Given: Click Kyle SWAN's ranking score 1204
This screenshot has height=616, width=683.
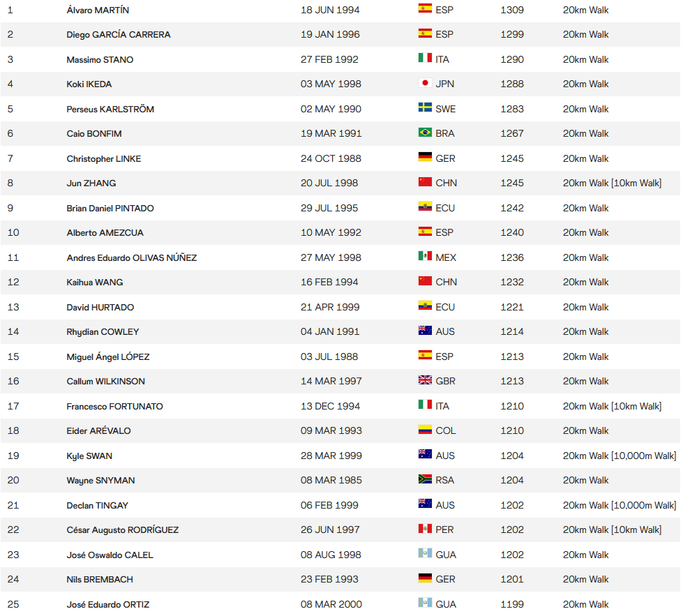Looking at the screenshot, I should point(512,456).
